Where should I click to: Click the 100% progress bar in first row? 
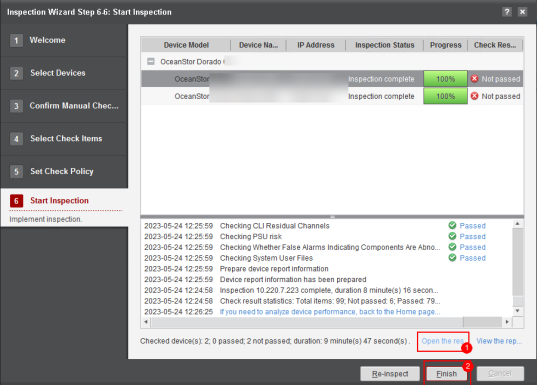(445, 79)
